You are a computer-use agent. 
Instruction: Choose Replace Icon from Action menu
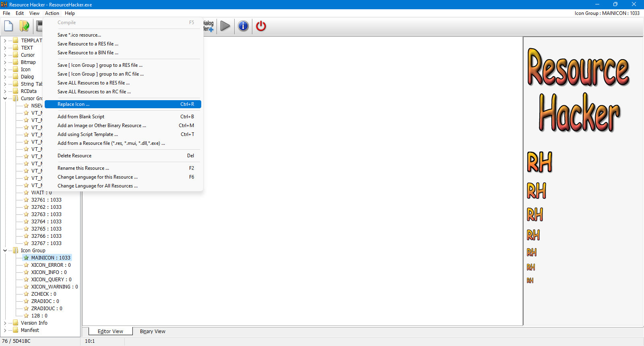(123, 104)
